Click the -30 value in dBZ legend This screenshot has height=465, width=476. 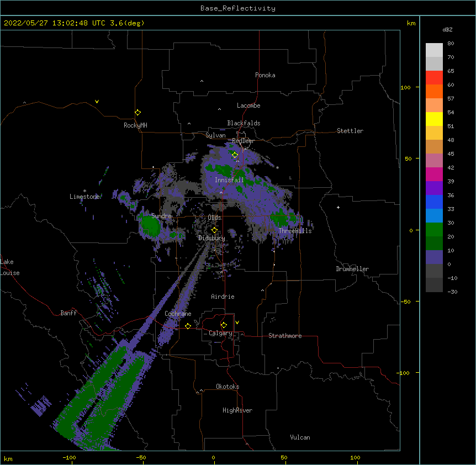pyautogui.click(x=452, y=292)
